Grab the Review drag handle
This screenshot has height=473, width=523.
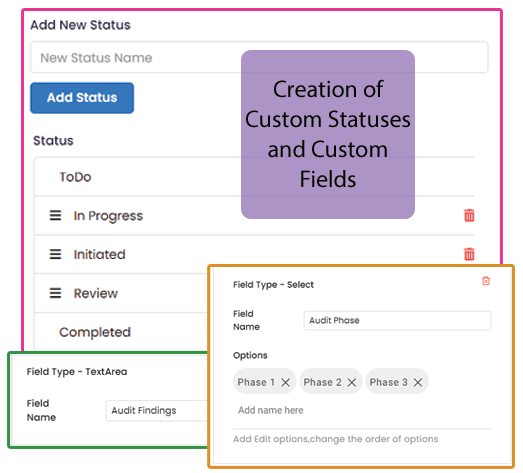click(x=55, y=293)
